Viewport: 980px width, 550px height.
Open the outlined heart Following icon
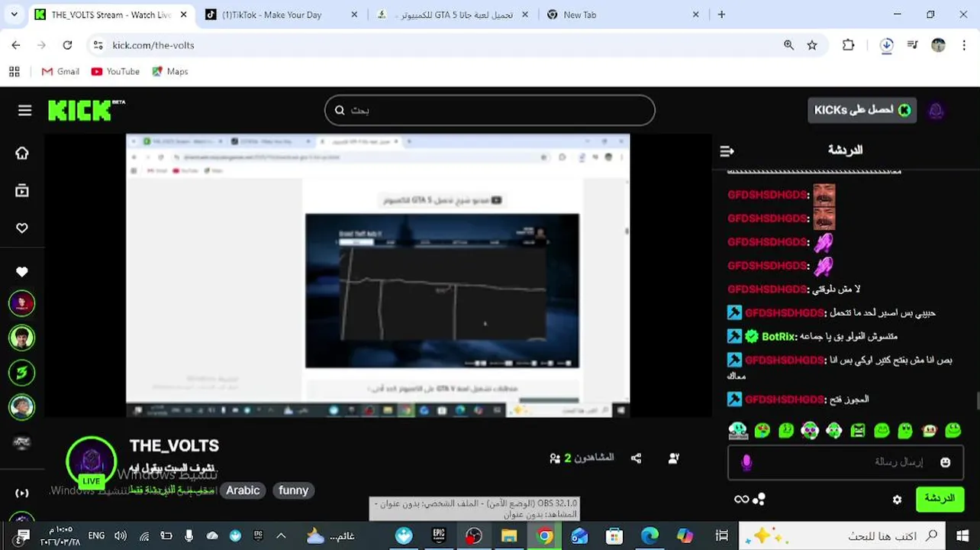pos(22,228)
